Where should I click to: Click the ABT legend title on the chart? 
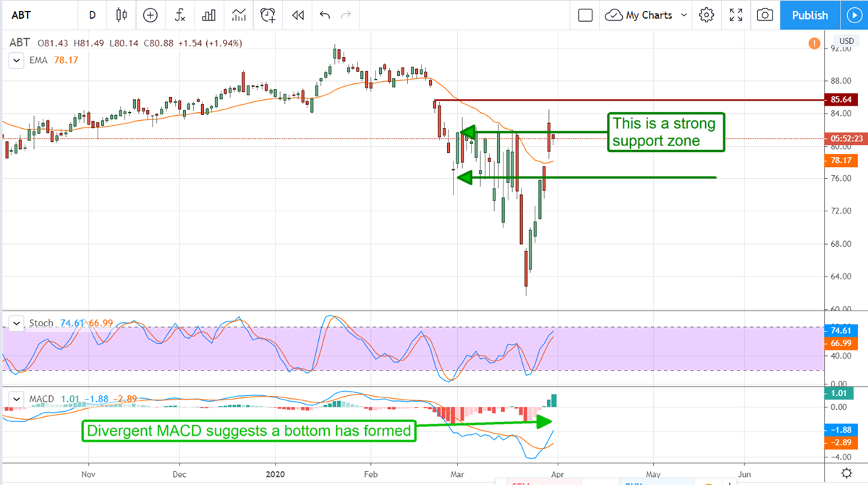click(20, 43)
